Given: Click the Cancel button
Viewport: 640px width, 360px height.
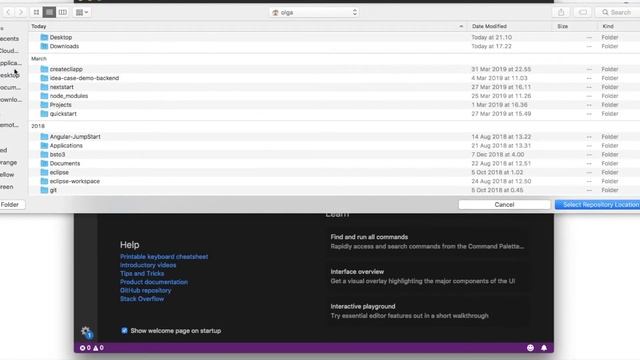Looking at the screenshot, I should click(x=504, y=204).
